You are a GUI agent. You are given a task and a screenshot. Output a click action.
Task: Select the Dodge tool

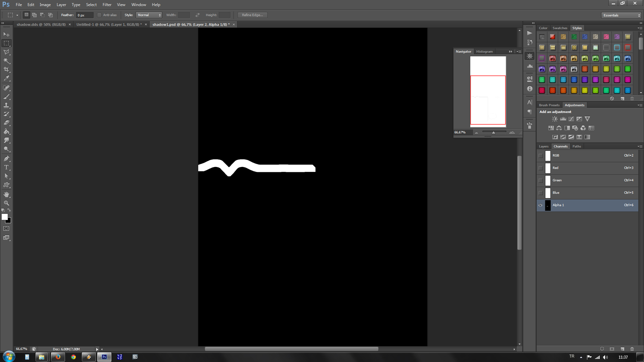click(x=6, y=149)
